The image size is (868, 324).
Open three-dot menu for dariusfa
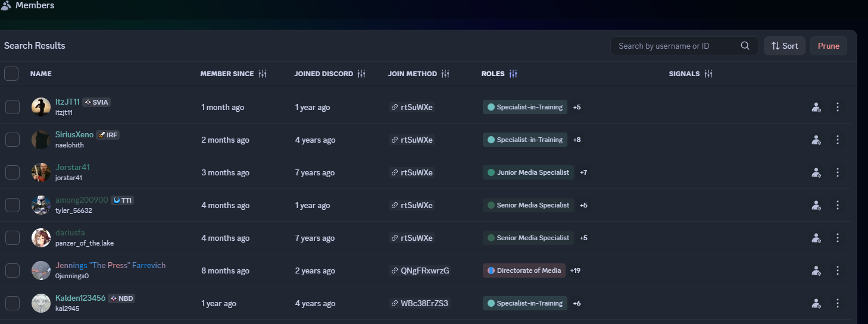(x=838, y=238)
